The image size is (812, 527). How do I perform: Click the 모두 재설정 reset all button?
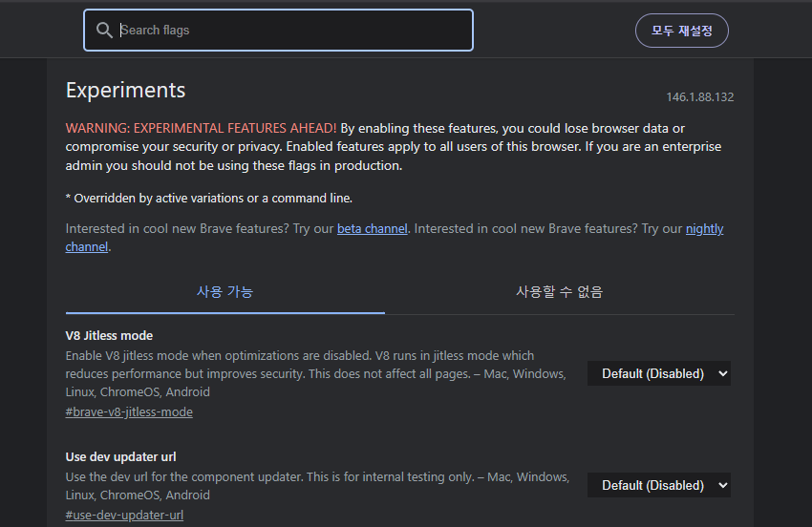click(x=681, y=31)
